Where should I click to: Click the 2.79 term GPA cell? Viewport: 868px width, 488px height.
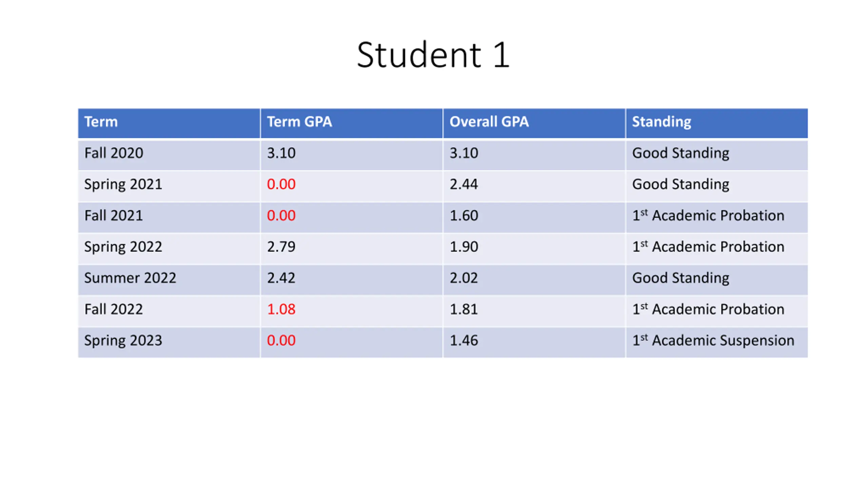coord(351,248)
